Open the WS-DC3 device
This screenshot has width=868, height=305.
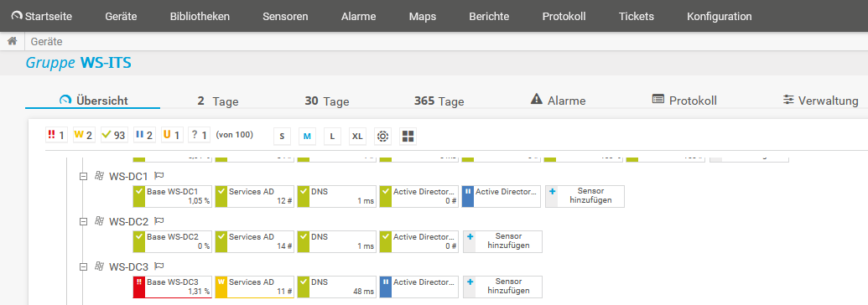point(128,266)
